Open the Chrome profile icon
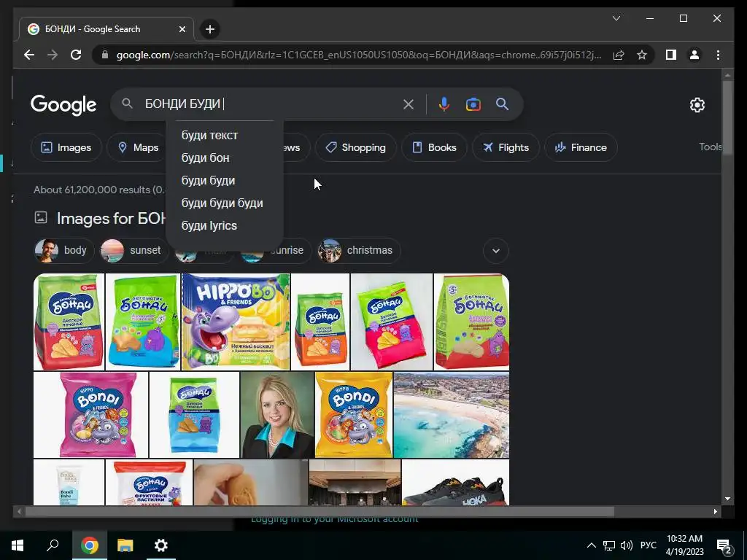Screen dimensions: 747x560 click(694, 55)
